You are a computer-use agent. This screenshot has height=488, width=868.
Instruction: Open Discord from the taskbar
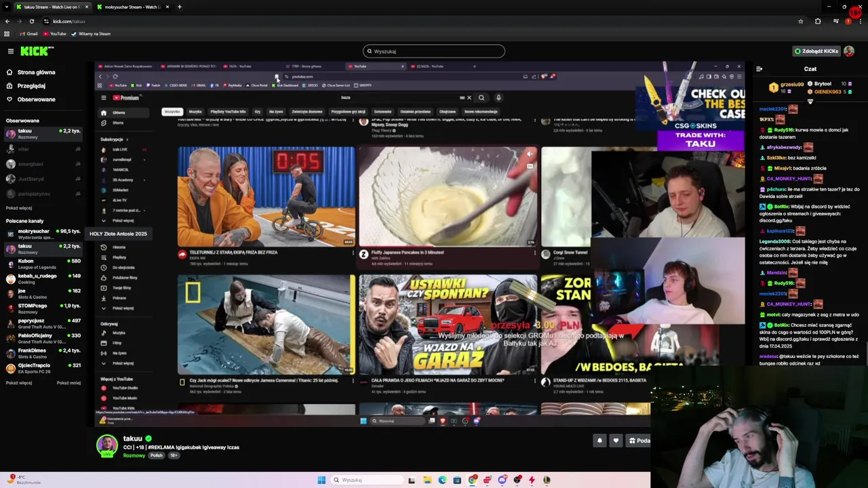pos(502,480)
